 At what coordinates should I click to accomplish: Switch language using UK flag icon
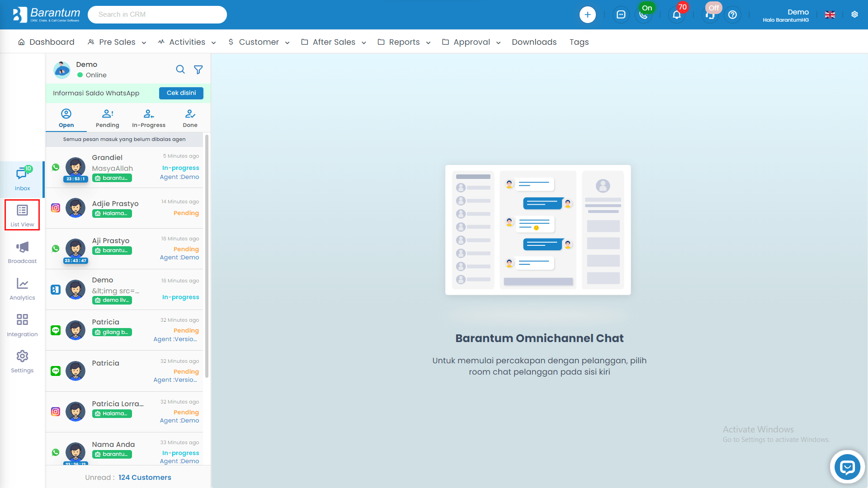click(x=830, y=14)
